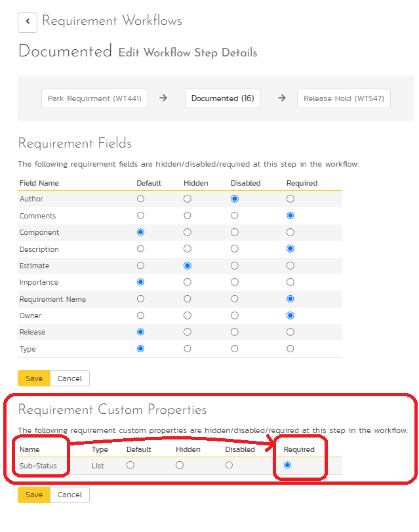Set Sub-Status custom property to Disabled
Image resolution: width=419 pixels, height=532 pixels.
point(229,465)
